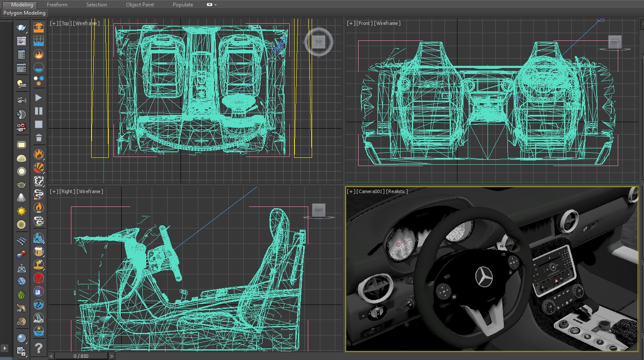Apply the explosion preset icon

39,168
